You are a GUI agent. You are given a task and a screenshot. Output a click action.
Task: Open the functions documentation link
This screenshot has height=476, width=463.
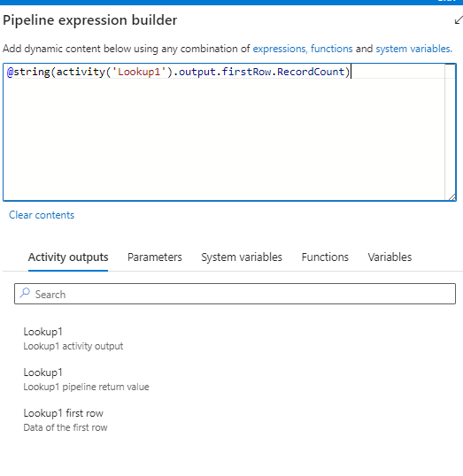click(x=331, y=49)
